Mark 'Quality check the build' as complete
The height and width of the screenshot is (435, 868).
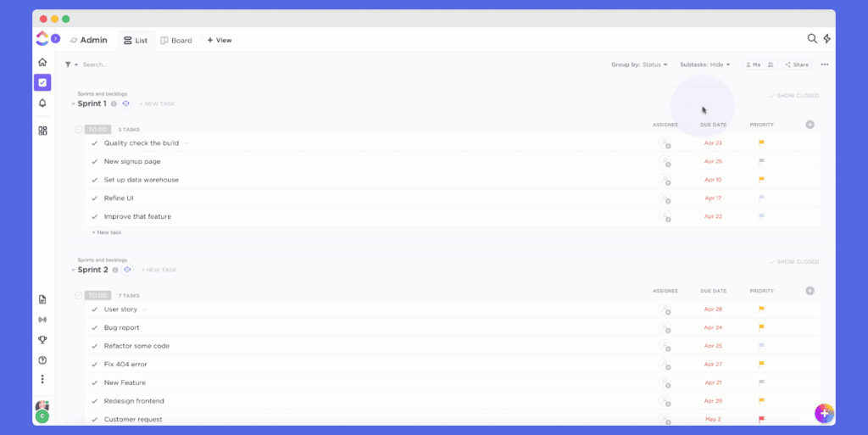(95, 143)
